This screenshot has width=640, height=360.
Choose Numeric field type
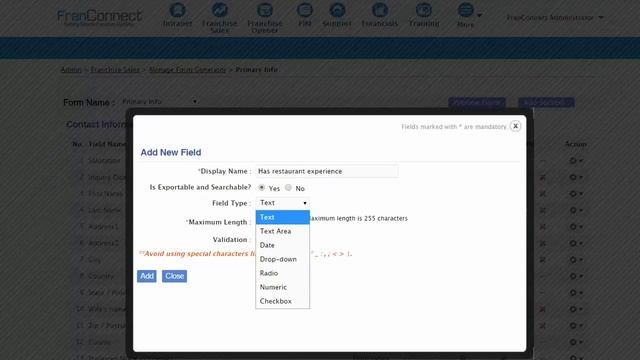point(282,287)
